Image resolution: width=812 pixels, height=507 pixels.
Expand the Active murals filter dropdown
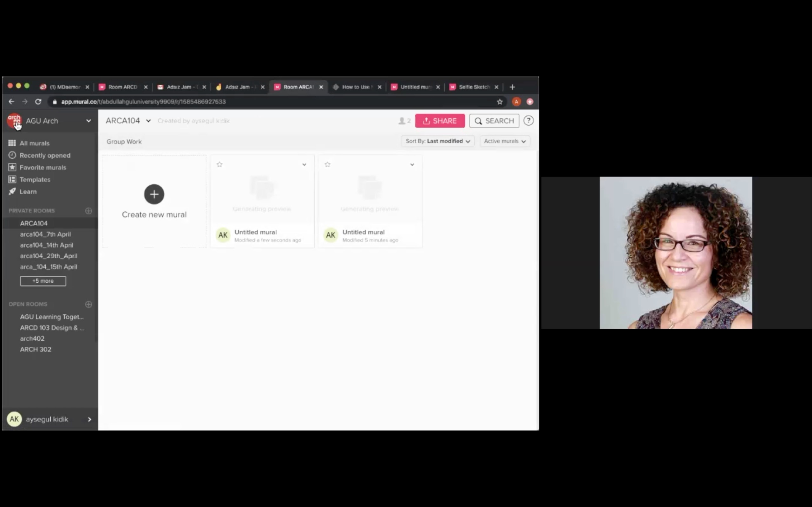(504, 141)
